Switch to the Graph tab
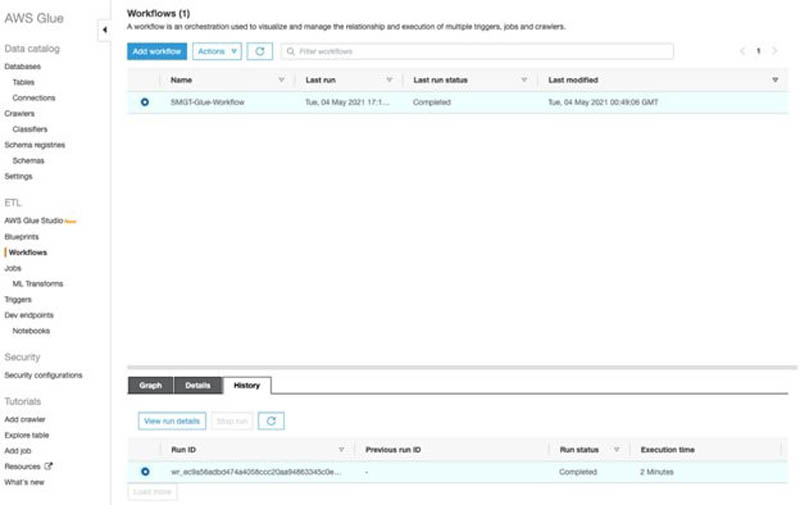The height and width of the screenshot is (505, 800). click(151, 385)
